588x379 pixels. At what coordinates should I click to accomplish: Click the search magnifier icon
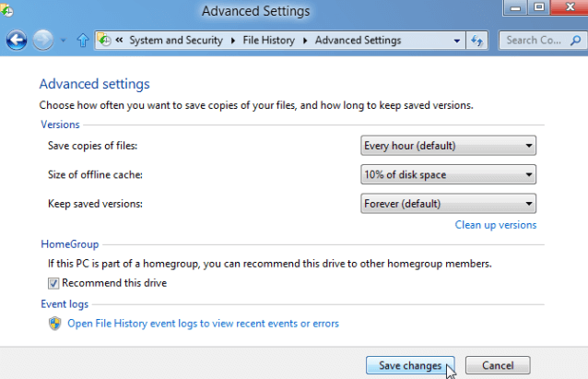[575, 41]
